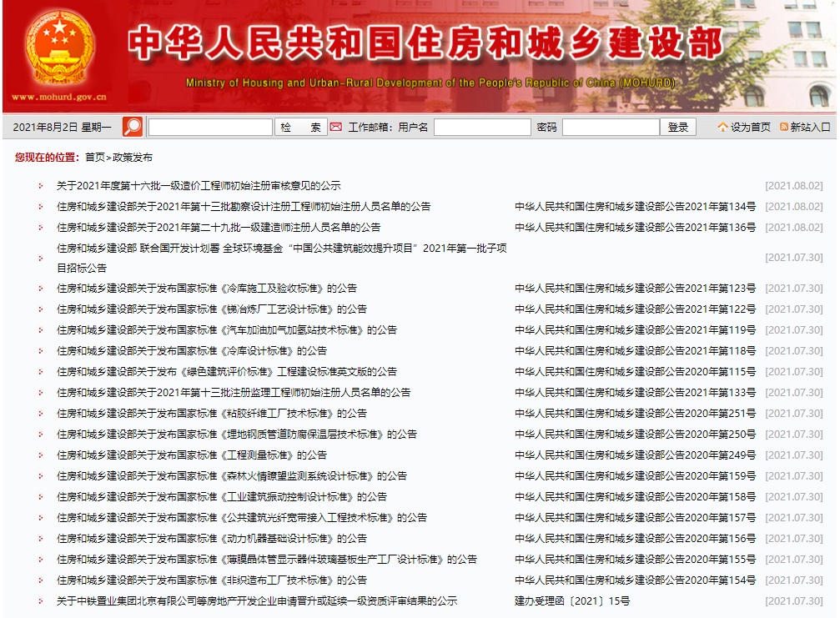The image size is (840, 618).
Task: Click the 登录 login button
Action: point(677,127)
